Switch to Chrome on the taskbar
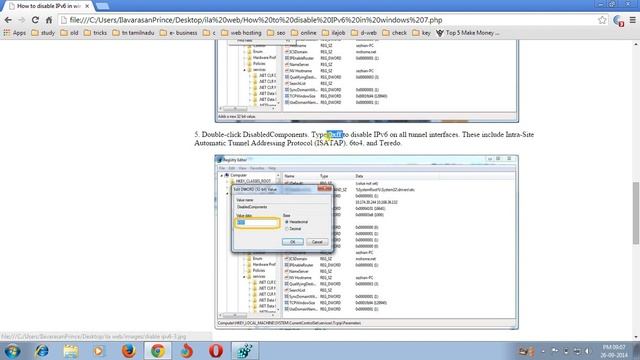This screenshot has width=640, height=360. click(158, 351)
